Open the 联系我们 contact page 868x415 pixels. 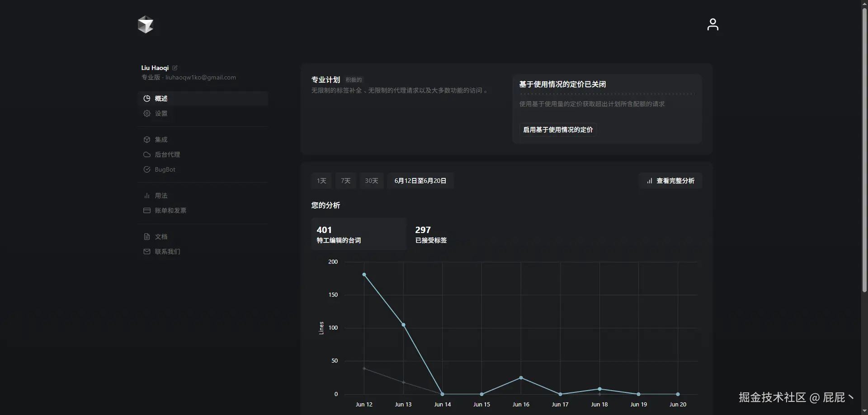(x=167, y=252)
